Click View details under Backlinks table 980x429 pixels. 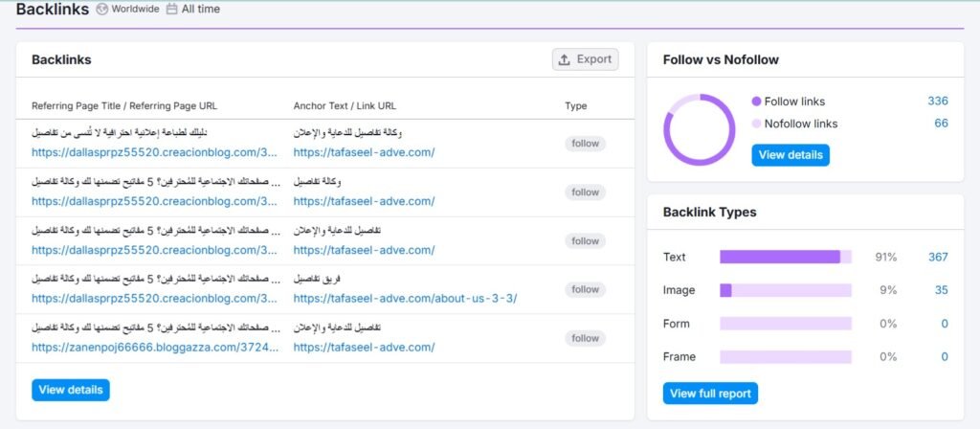(71, 390)
